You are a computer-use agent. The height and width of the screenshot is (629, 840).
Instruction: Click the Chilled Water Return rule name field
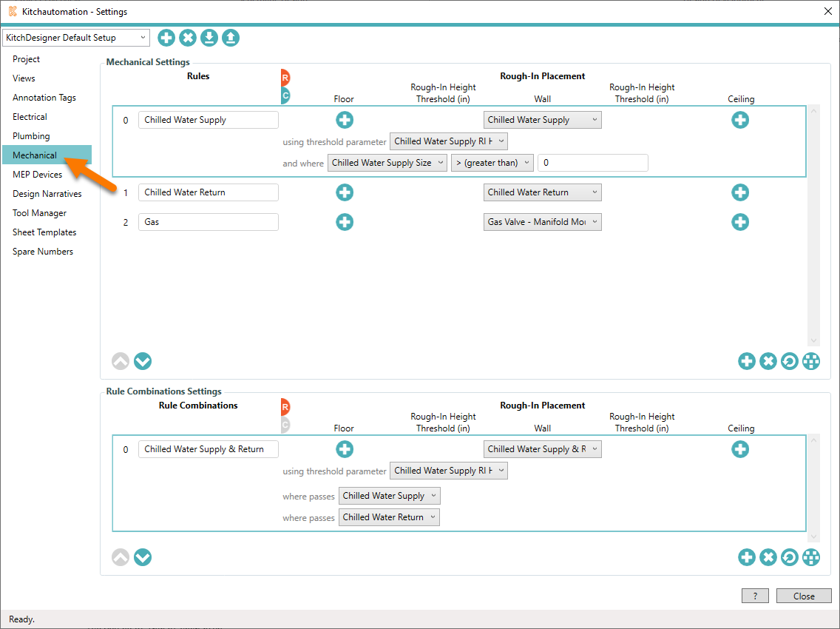209,192
